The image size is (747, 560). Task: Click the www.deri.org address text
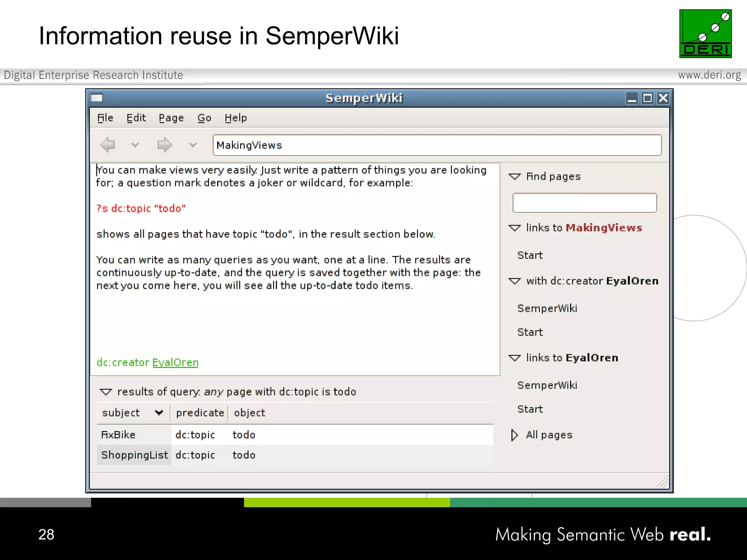click(x=709, y=75)
